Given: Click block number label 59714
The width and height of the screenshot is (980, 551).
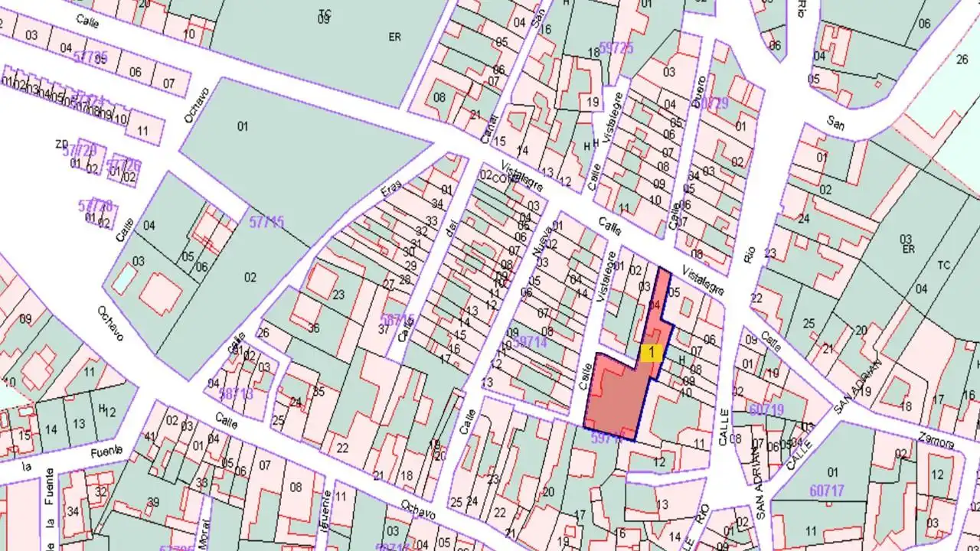Looking at the screenshot, I should (x=531, y=342).
